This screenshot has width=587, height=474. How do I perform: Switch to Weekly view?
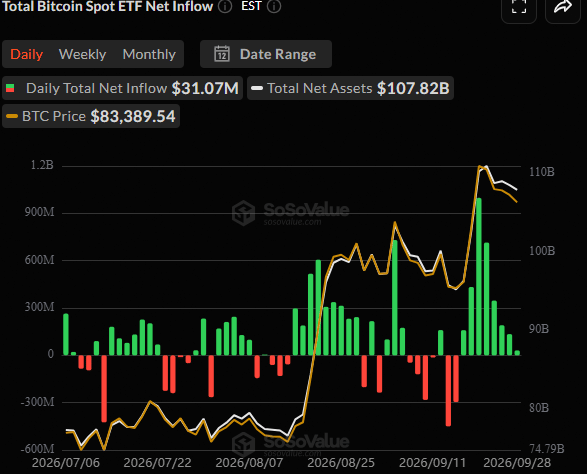[82, 54]
